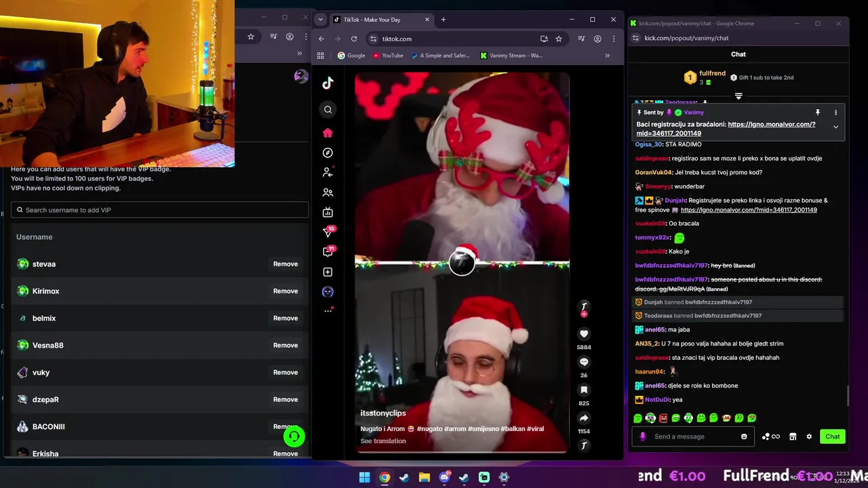
Task: Expand Kick chat leaderboard arrow
Action: [738, 96]
